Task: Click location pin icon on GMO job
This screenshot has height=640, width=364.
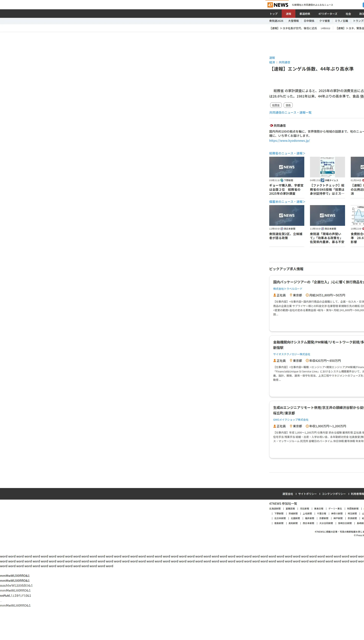Action: [291, 426]
